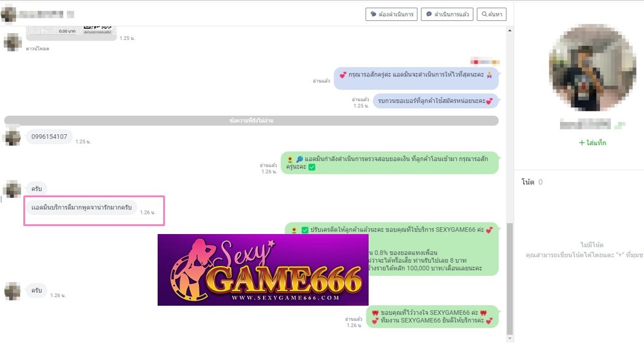Select the last green SEXYGAME66 thank-you message
The image size is (644, 348).
click(x=432, y=317)
